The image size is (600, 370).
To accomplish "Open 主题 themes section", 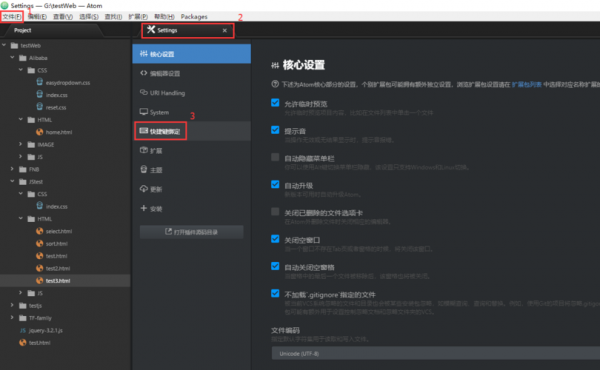I will pyautogui.click(x=192, y=170).
